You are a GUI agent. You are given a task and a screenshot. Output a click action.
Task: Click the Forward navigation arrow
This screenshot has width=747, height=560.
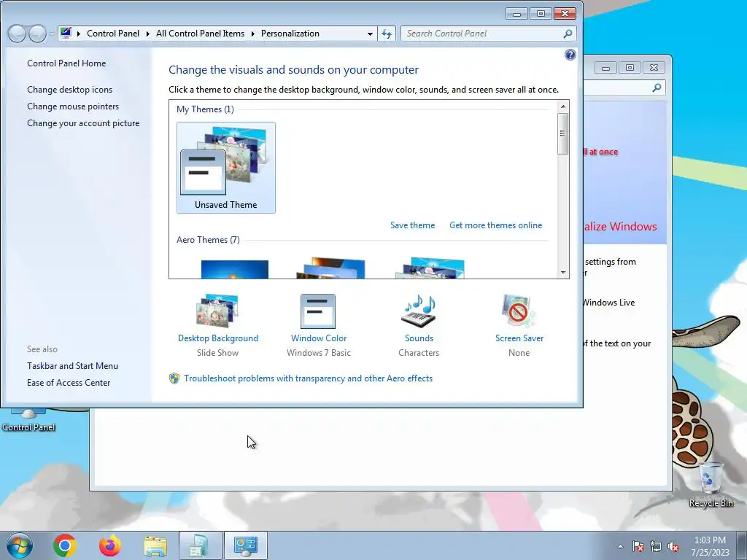click(x=37, y=34)
